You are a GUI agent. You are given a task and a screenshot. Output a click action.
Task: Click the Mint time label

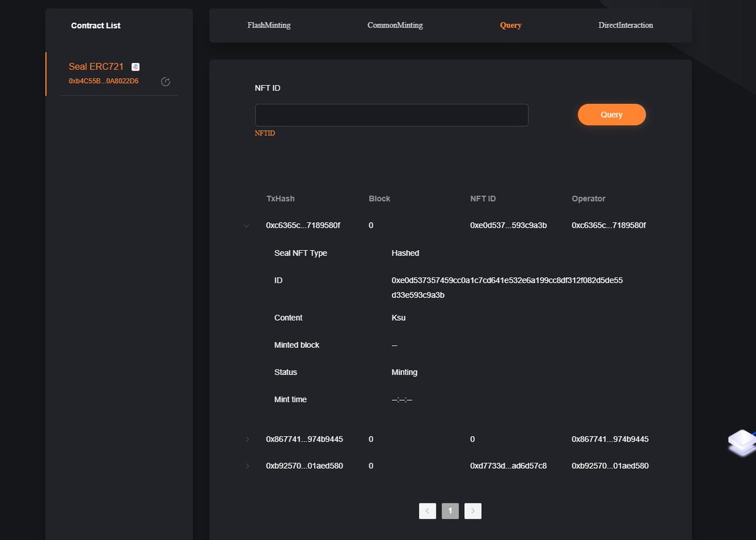pyautogui.click(x=290, y=399)
